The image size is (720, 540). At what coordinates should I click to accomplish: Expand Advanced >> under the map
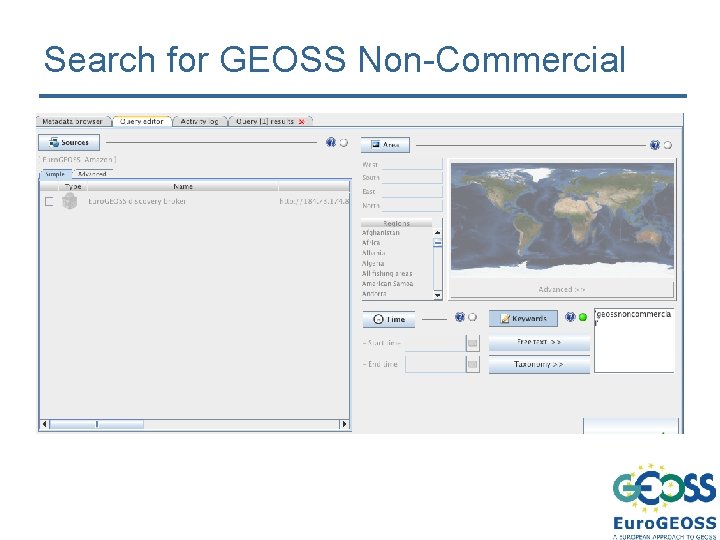pyautogui.click(x=562, y=289)
